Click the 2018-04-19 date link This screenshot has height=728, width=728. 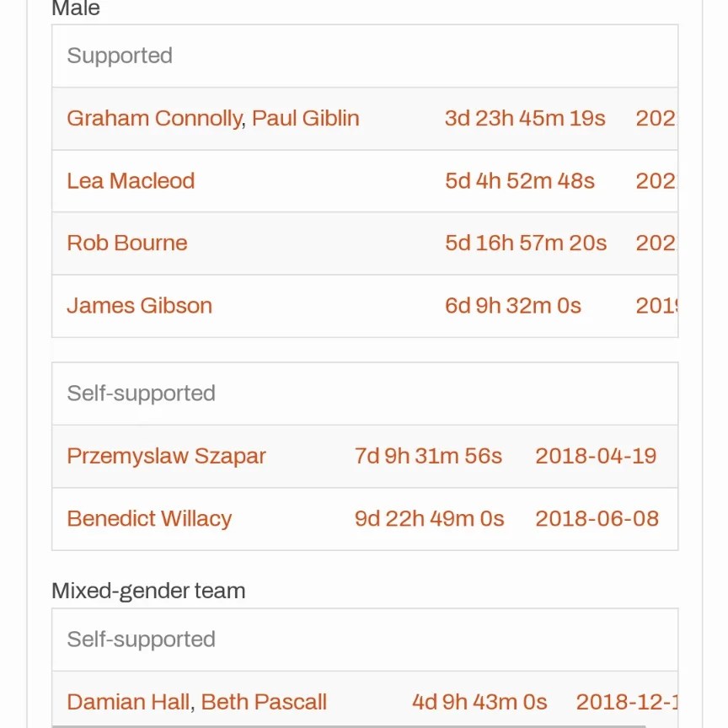coord(596,457)
